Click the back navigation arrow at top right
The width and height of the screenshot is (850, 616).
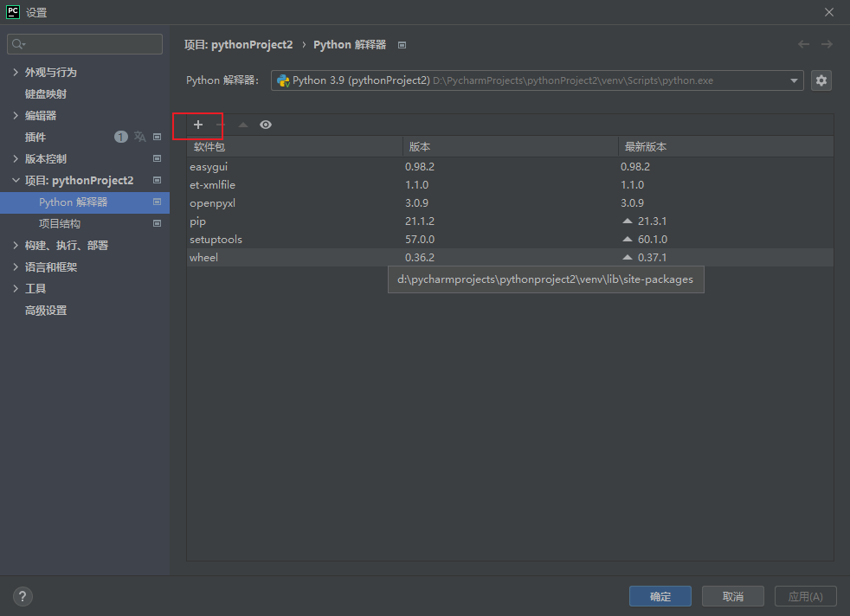(803, 44)
